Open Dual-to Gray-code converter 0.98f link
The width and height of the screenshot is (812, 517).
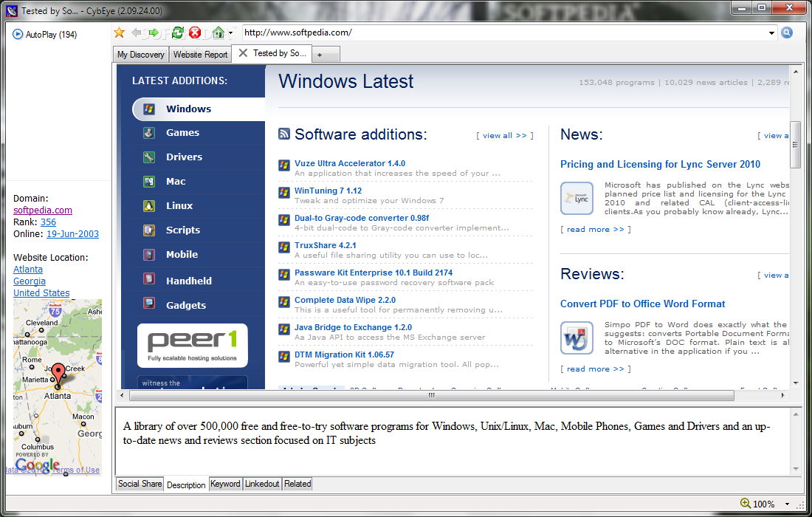(362, 218)
